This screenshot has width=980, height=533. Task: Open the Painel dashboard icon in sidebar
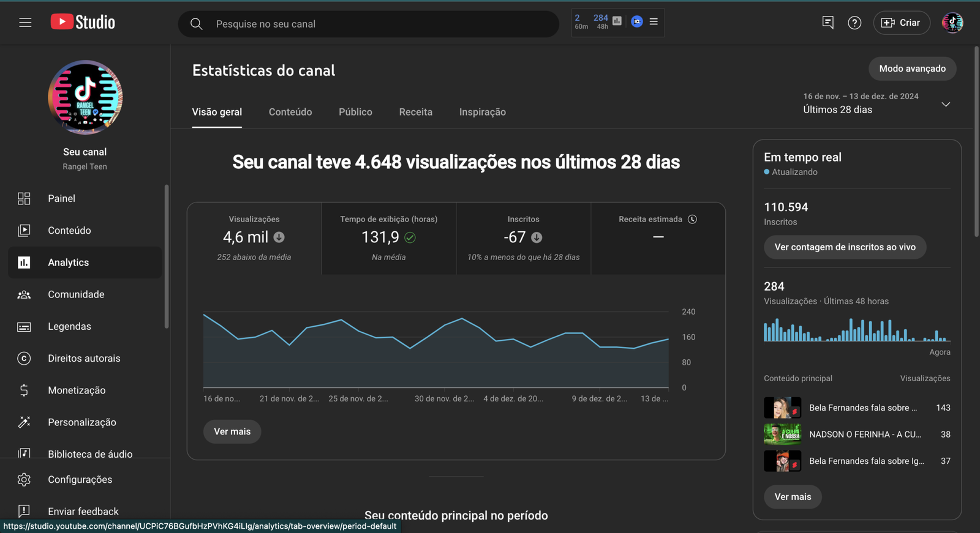click(x=24, y=198)
